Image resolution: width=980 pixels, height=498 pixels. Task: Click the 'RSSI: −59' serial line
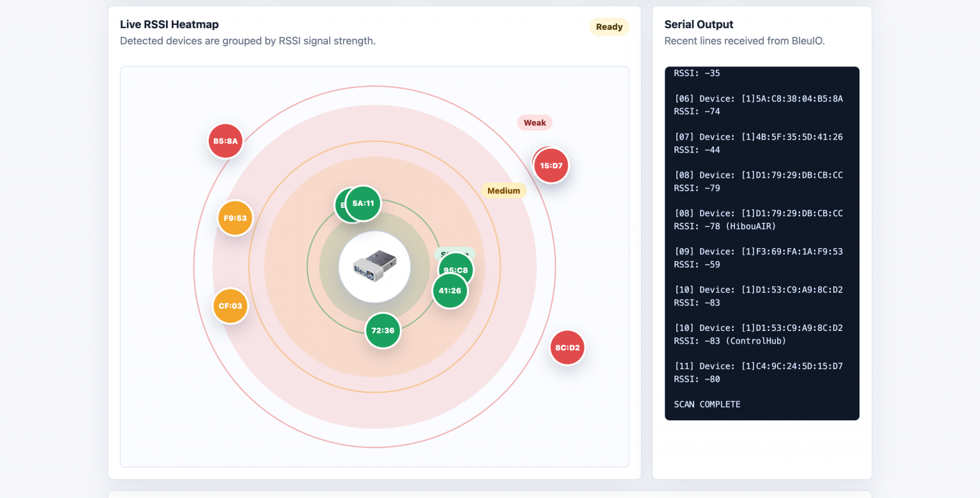[697, 265]
